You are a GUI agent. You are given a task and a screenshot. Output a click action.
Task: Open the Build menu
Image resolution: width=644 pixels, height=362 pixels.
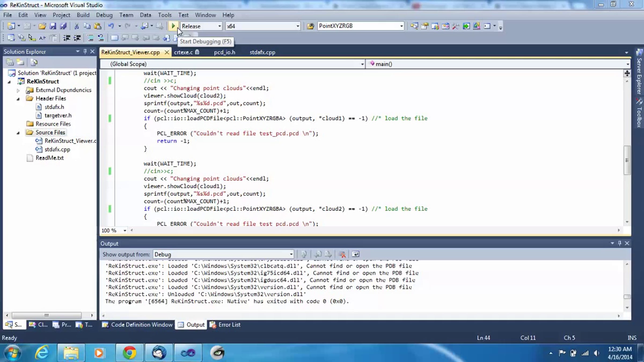83,15
